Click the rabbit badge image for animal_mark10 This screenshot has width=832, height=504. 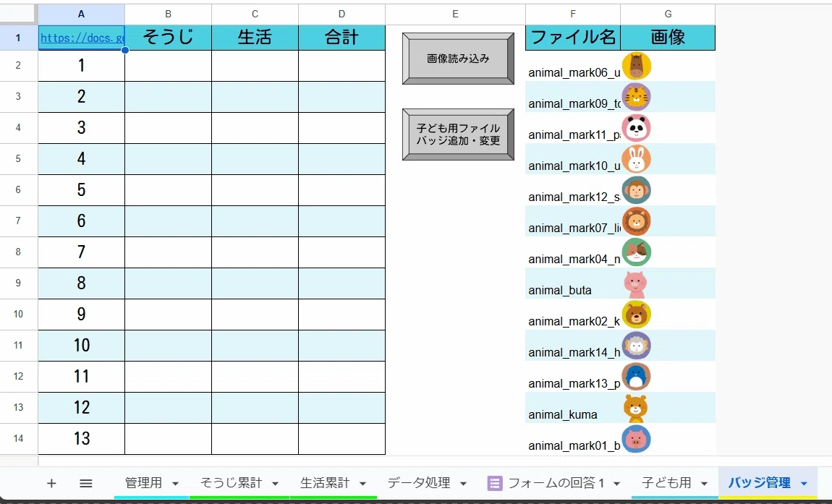coord(636,159)
